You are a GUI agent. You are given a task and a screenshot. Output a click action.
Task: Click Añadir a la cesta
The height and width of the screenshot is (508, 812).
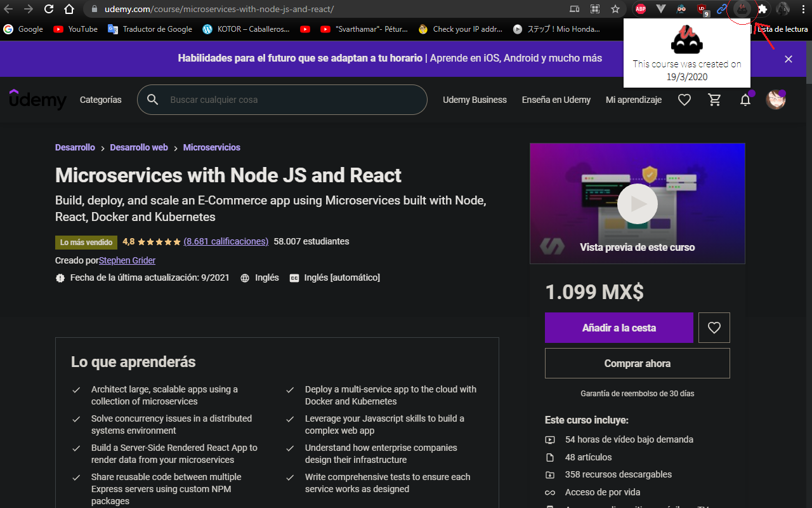pyautogui.click(x=619, y=328)
